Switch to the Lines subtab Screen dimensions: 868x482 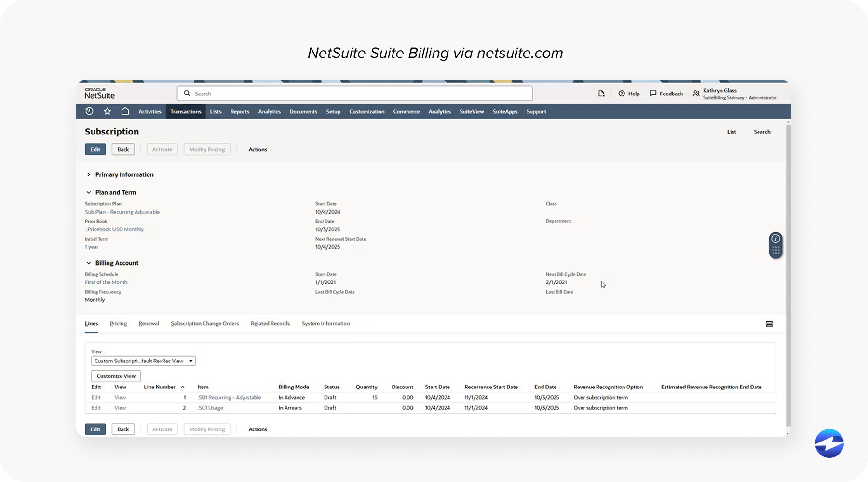[91, 324]
